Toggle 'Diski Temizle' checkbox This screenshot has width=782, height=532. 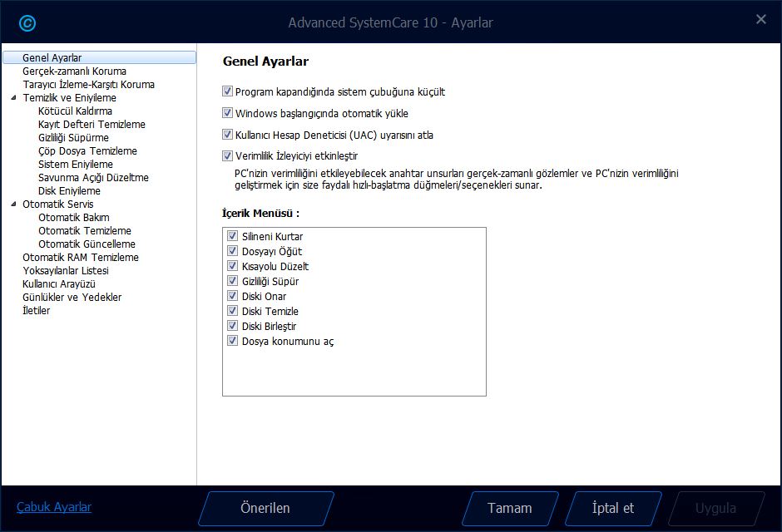pyautogui.click(x=232, y=310)
